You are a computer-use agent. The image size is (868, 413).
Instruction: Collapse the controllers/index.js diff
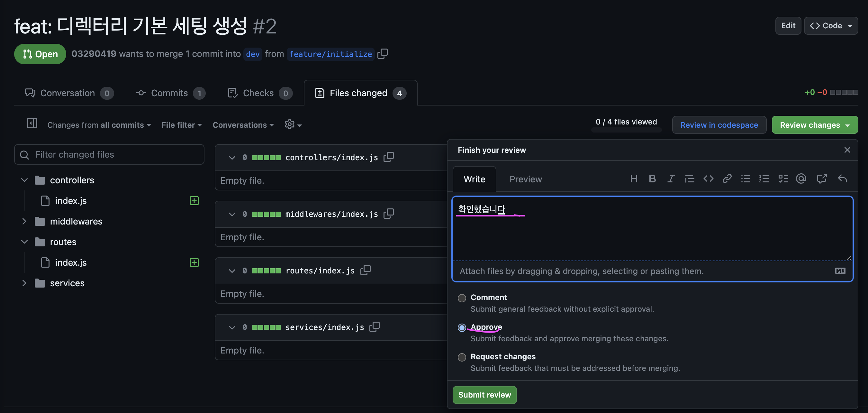click(x=232, y=157)
